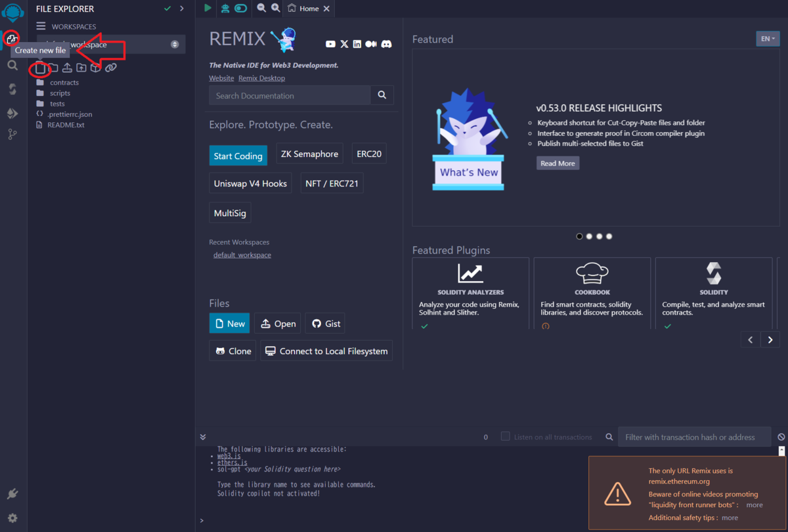Click the AI copilot robot icon
This screenshot has height=532, width=788.
pyautogui.click(x=225, y=8)
